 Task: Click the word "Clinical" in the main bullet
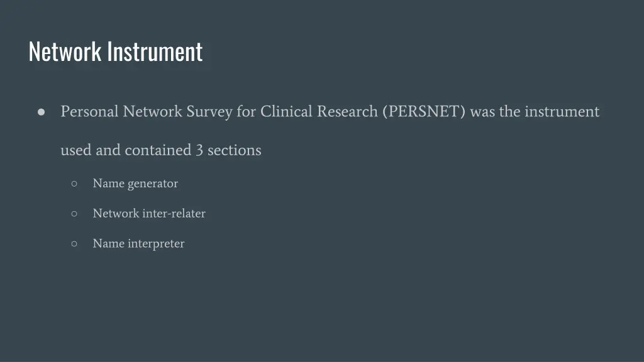click(x=286, y=112)
